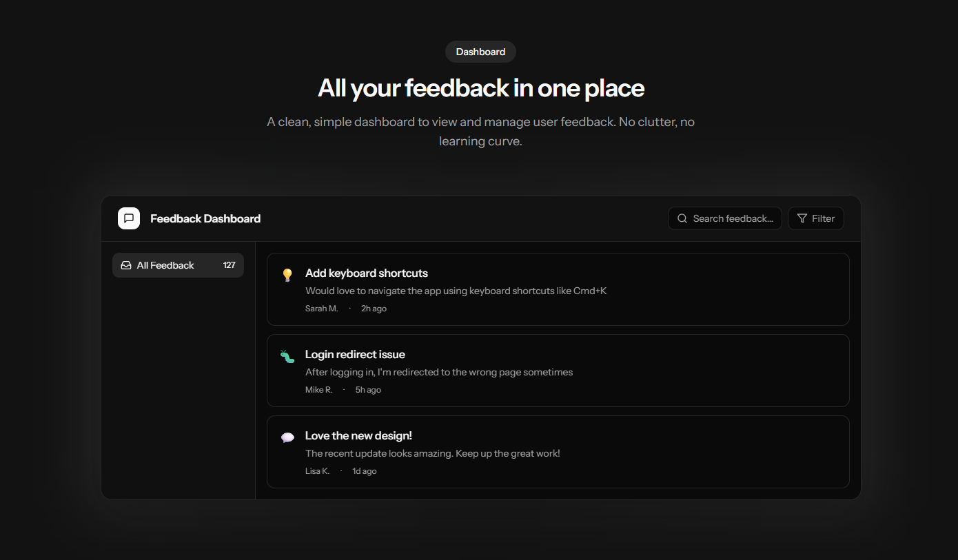Screen dimensions: 958x560
Task: Click the Feedback Dashboard title text
Action: click(205, 218)
